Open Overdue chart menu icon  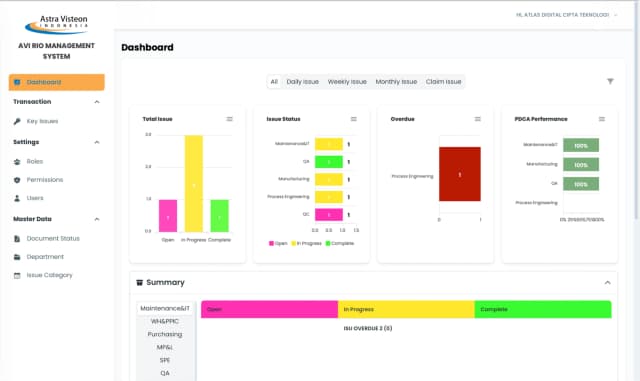coord(478,119)
